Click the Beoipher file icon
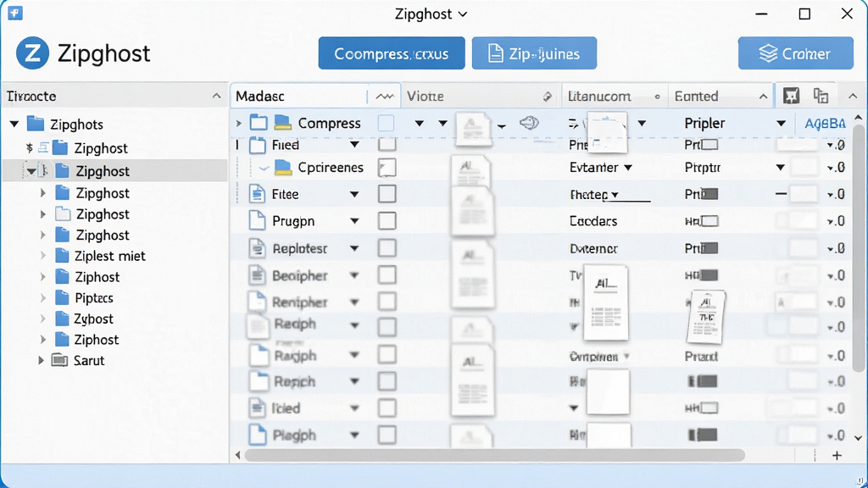The image size is (868, 488). pos(257,275)
